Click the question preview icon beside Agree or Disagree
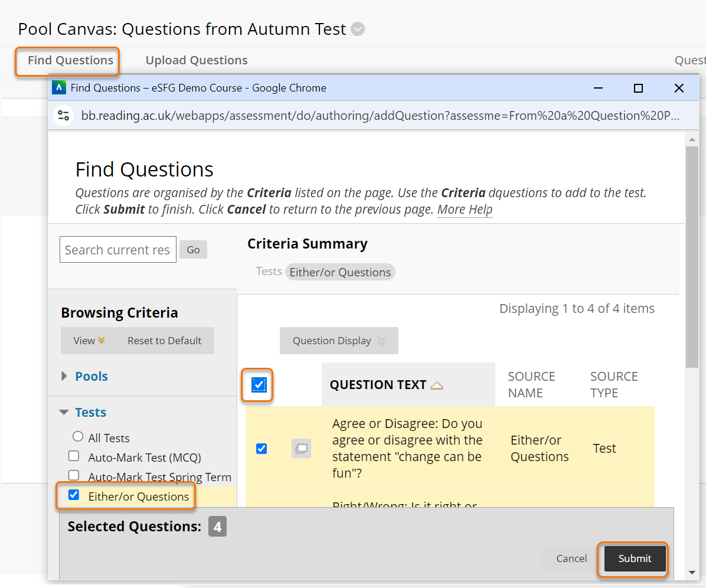The width and height of the screenshot is (706, 588). coord(301,449)
